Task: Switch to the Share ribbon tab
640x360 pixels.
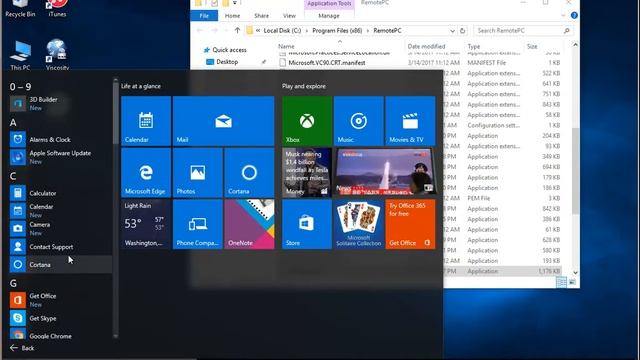Action: tap(261, 16)
